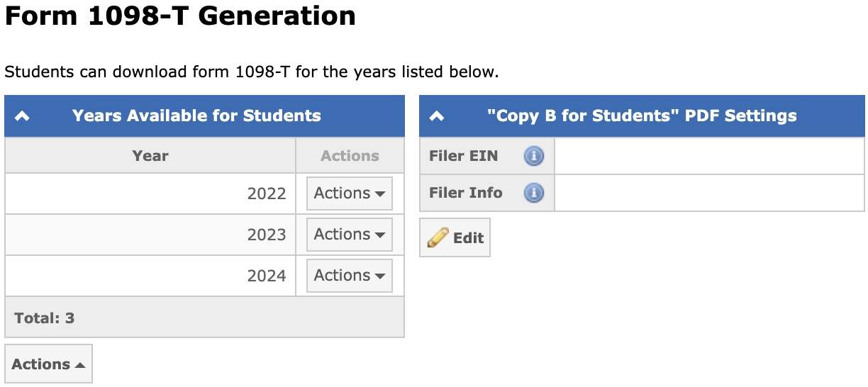This screenshot has width=868, height=387.
Task: Open the Actions dropdown for year 2023
Action: point(349,235)
